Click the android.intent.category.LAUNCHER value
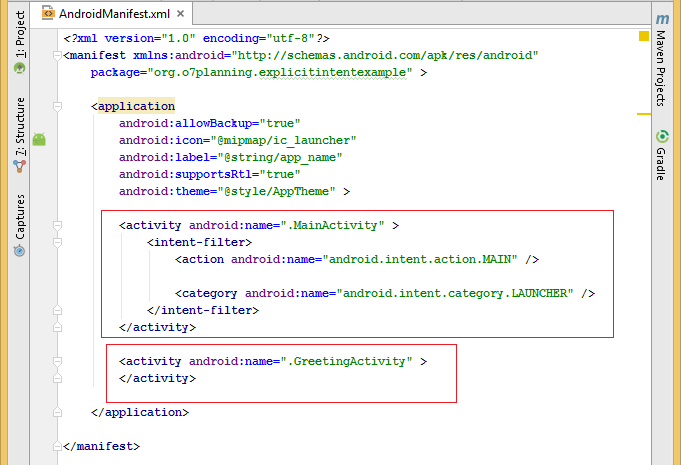This screenshot has height=465, width=681. pos(455,293)
